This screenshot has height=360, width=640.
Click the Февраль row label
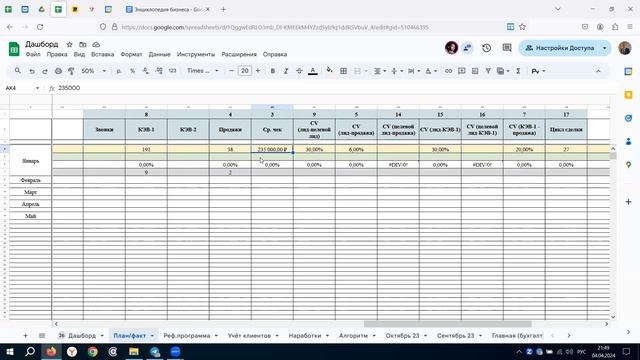pyautogui.click(x=31, y=180)
